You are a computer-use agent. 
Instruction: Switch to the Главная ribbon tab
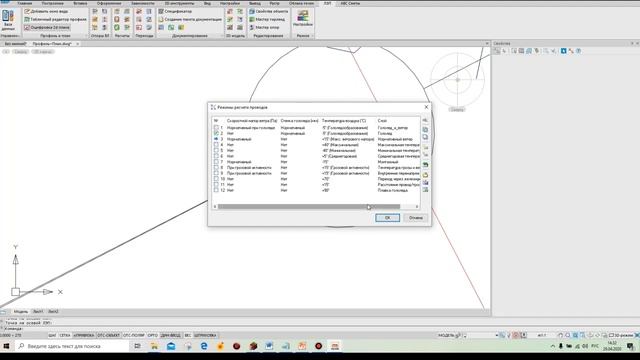point(24,3)
